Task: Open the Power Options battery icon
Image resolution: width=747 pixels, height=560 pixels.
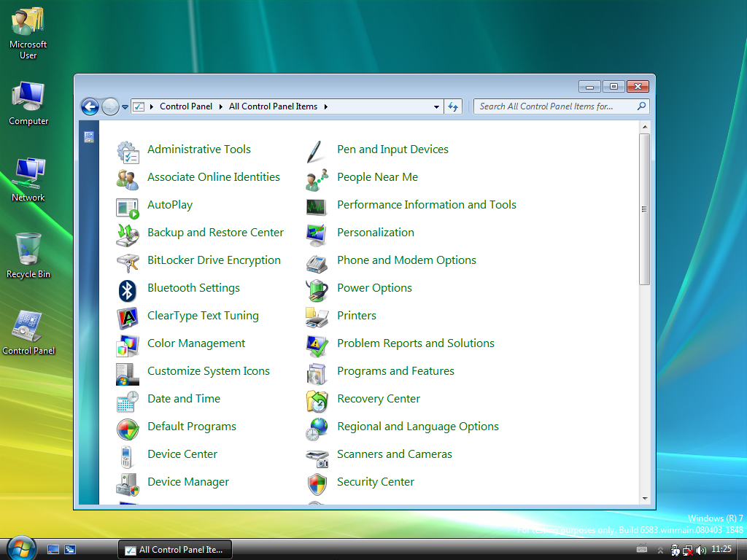Action: pyautogui.click(x=317, y=290)
